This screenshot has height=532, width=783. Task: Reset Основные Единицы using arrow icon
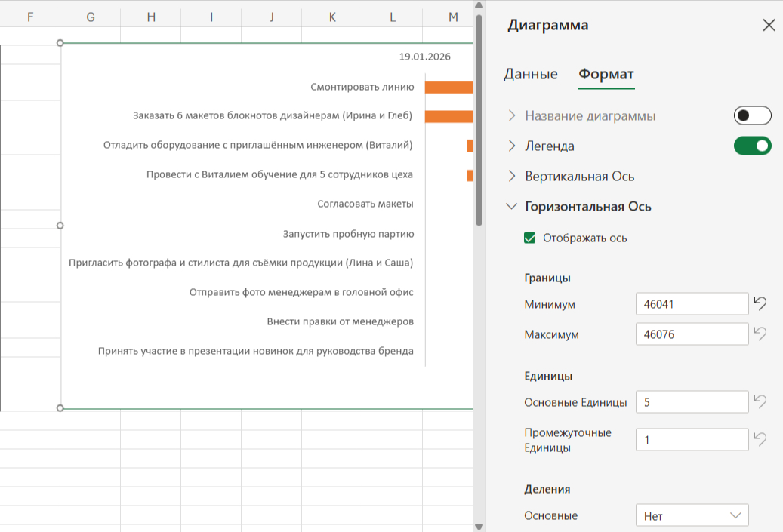(760, 401)
